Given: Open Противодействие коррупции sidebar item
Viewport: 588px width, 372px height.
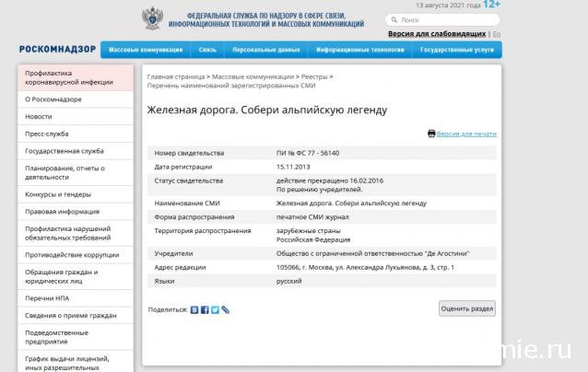Looking at the screenshot, I should click(76, 255).
